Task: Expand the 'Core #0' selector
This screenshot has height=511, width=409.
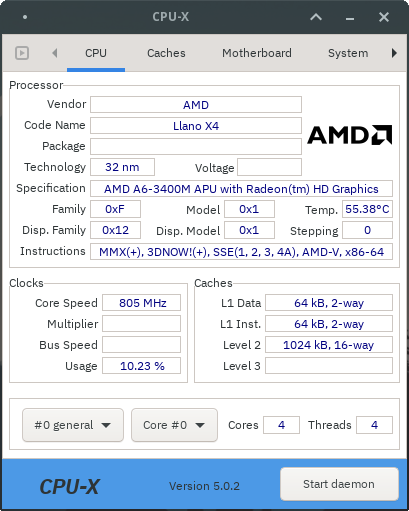Action: click(174, 425)
